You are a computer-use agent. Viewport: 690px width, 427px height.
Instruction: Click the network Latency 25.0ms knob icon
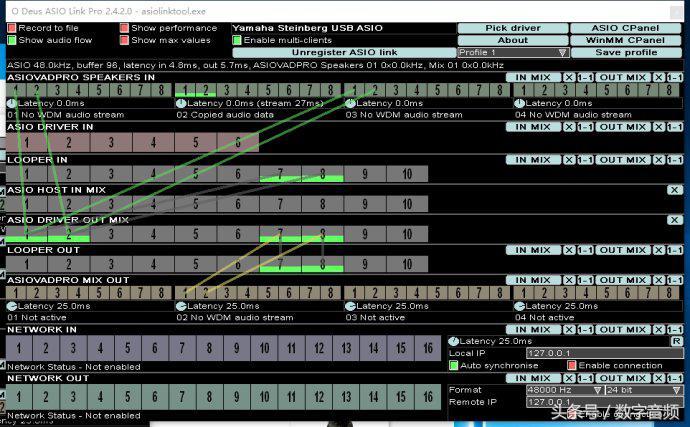[x=453, y=342]
